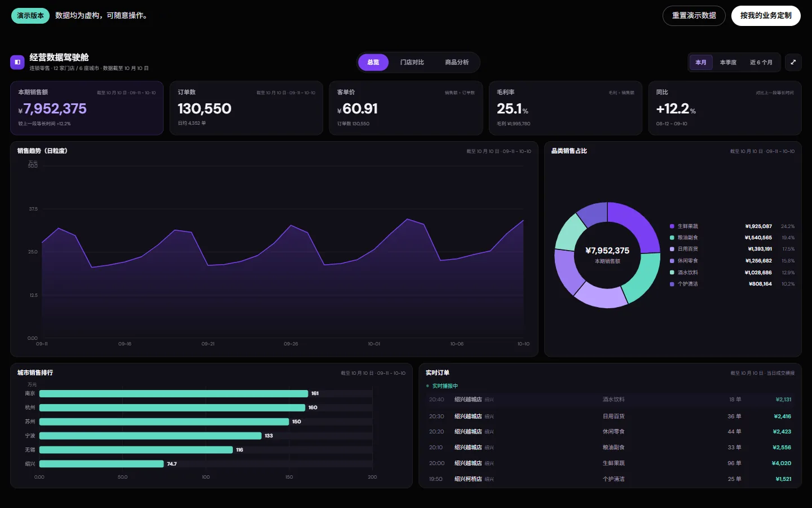Viewport: 812px width, 508px height.
Task: Click the ¥1,925,087 value in category legend
Action: 758,226
